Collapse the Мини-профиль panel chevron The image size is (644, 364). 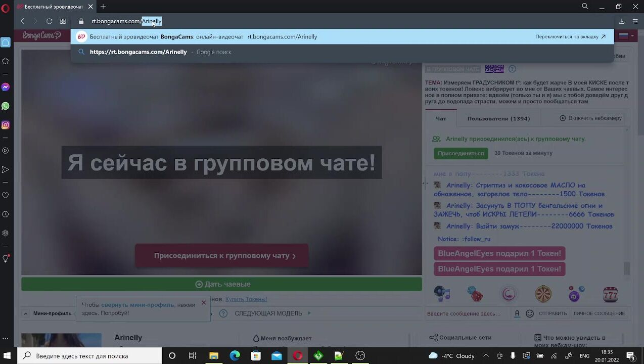(26, 313)
